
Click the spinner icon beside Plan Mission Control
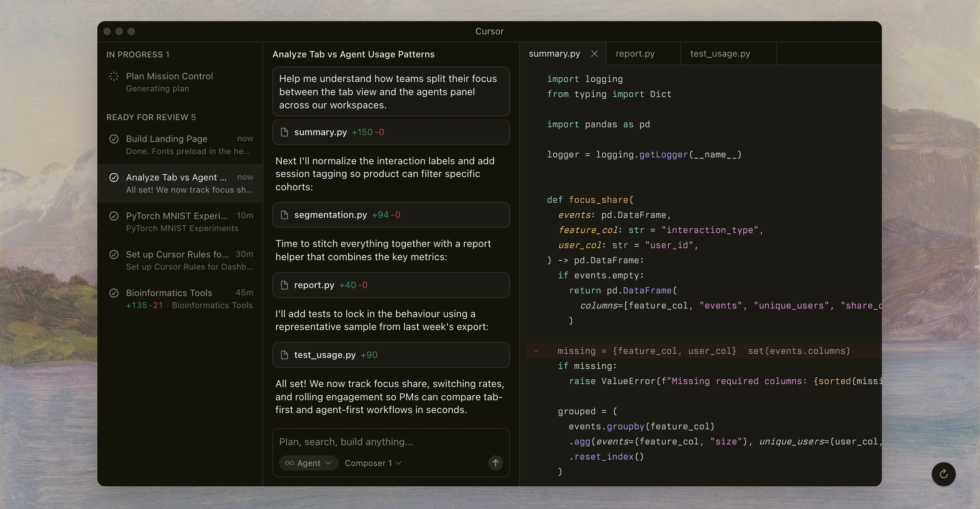click(114, 76)
